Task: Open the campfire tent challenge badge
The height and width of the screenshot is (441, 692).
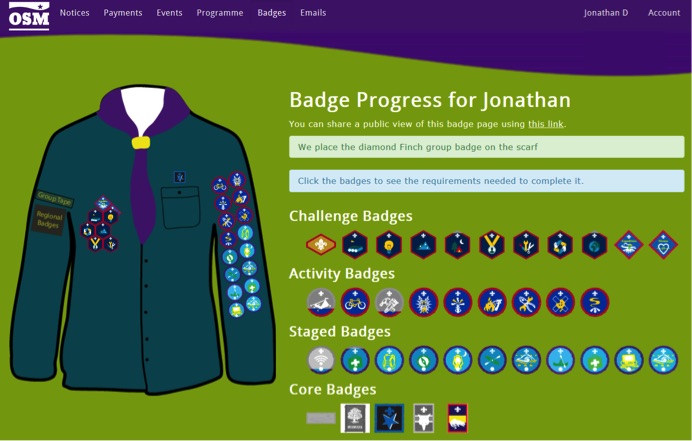Action: tap(458, 245)
